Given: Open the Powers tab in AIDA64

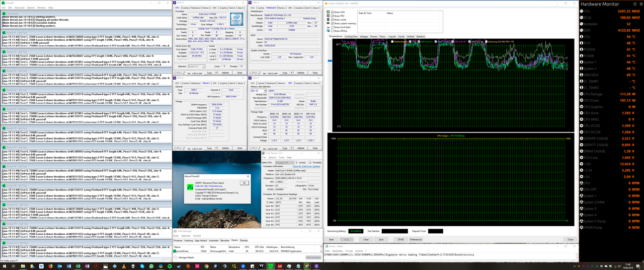Looking at the screenshot, I should 374,36.
